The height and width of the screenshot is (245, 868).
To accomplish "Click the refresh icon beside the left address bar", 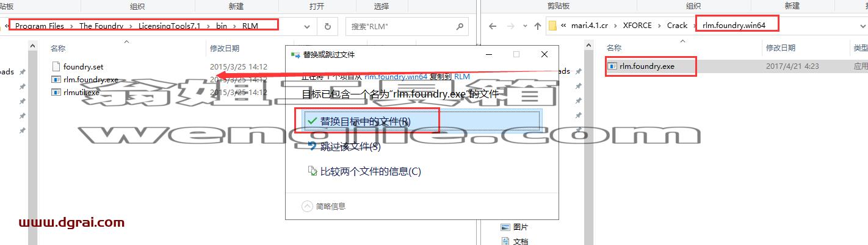I will pos(328,26).
